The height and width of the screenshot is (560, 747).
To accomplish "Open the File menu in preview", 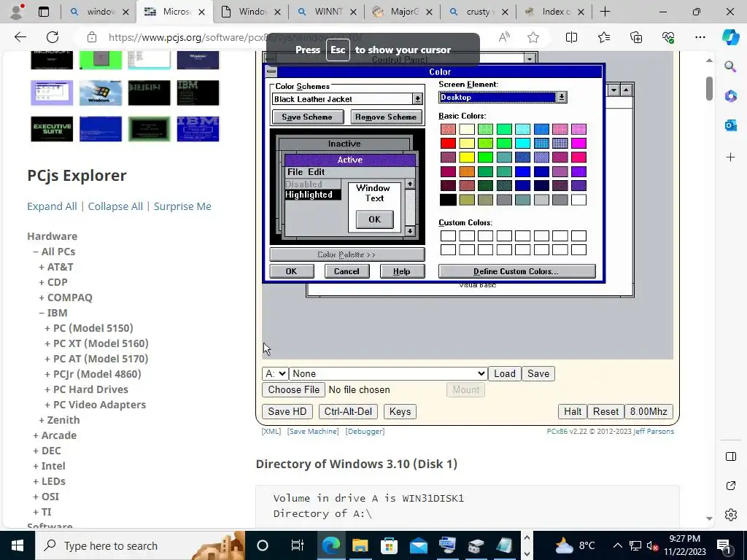I will point(295,172).
